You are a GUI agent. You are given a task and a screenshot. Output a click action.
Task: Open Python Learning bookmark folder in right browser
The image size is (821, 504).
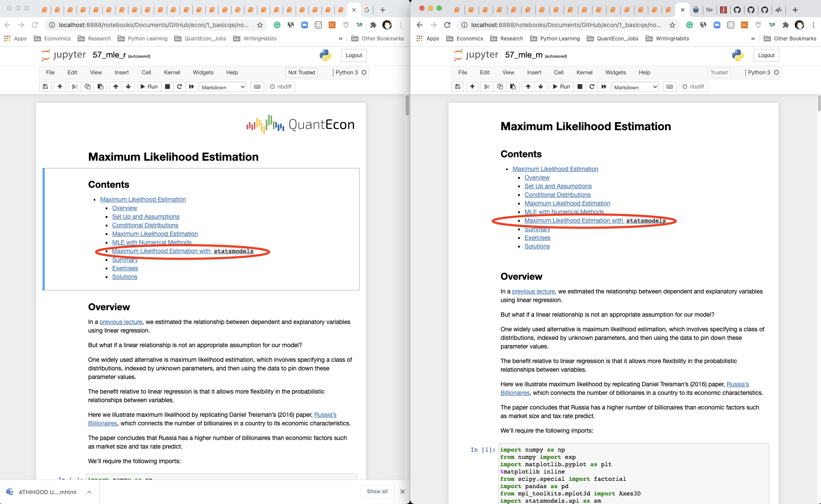[555, 39]
